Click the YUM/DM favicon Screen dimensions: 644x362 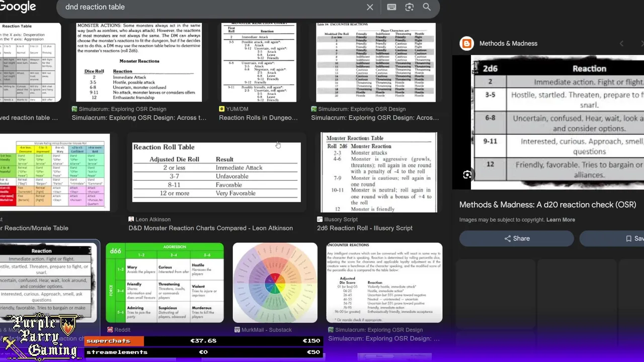point(221,109)
